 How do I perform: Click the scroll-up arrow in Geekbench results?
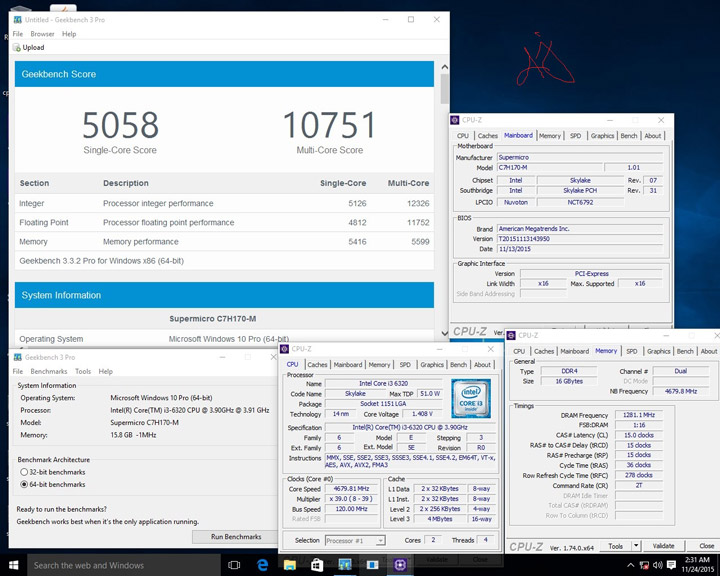coord(444,67)
